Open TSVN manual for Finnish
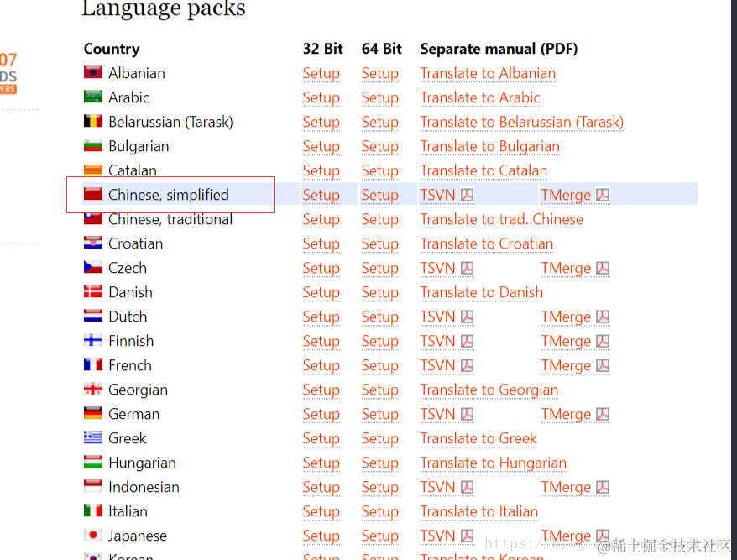The image size is (737, 560). (437, 342)
